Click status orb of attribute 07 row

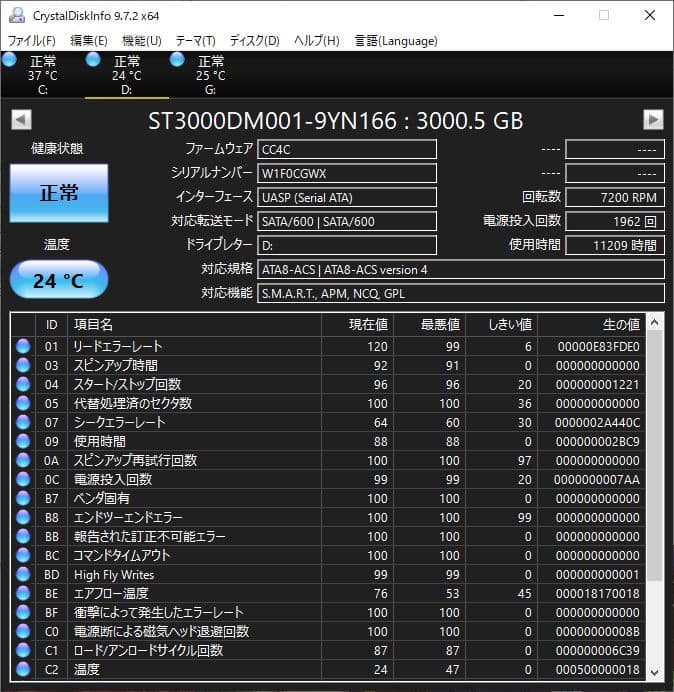(x=23, y=422)
